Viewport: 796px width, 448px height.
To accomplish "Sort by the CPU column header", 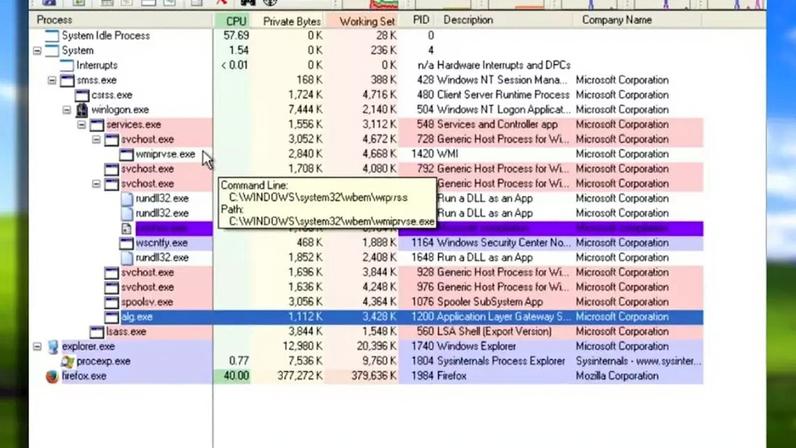I will (231, 21).
